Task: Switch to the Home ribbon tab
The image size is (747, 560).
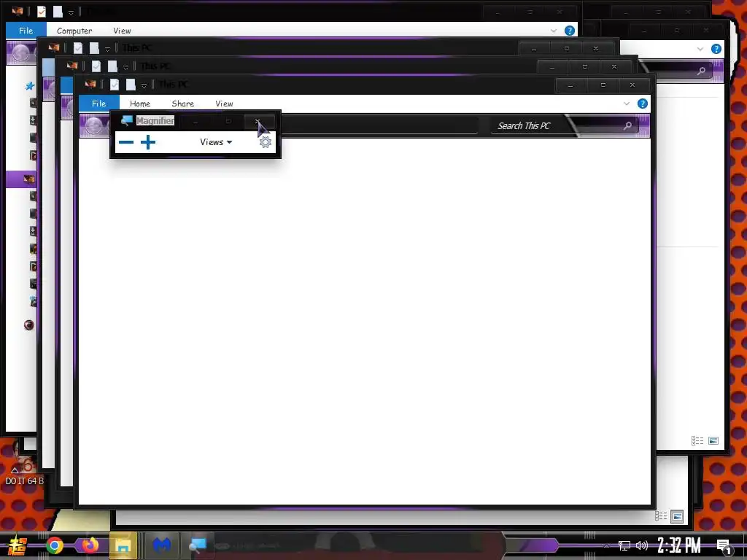Action: tap(140, 104)
